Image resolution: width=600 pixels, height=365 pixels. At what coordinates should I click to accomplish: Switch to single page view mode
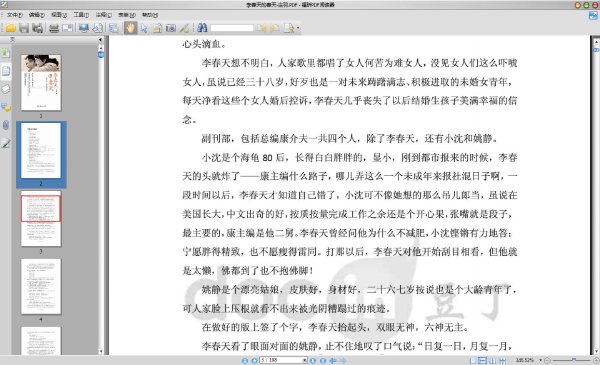473,360
